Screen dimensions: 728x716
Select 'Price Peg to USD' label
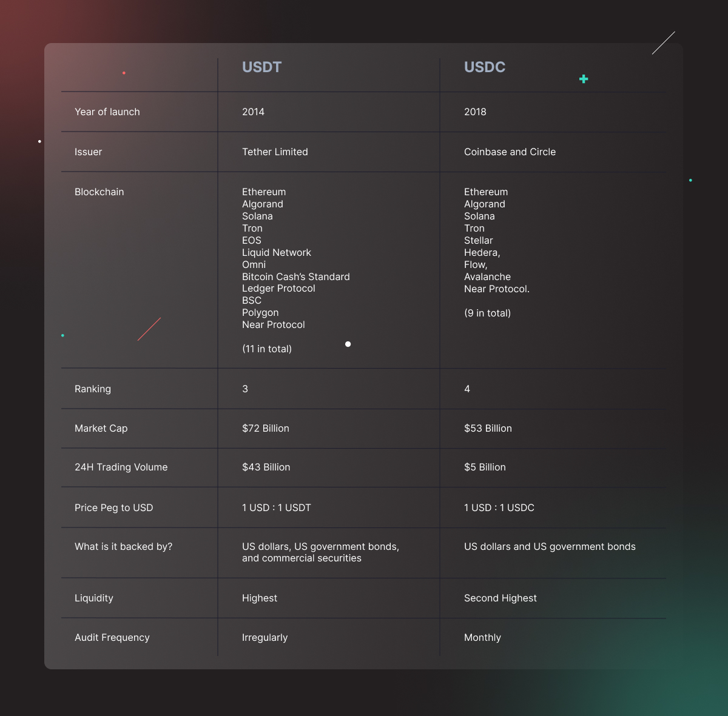pos(114,507)
